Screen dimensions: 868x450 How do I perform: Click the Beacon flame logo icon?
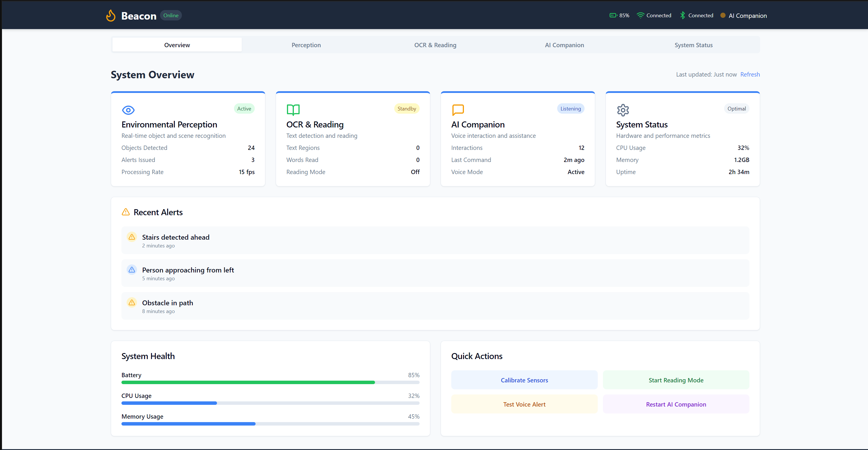point(111,16)
